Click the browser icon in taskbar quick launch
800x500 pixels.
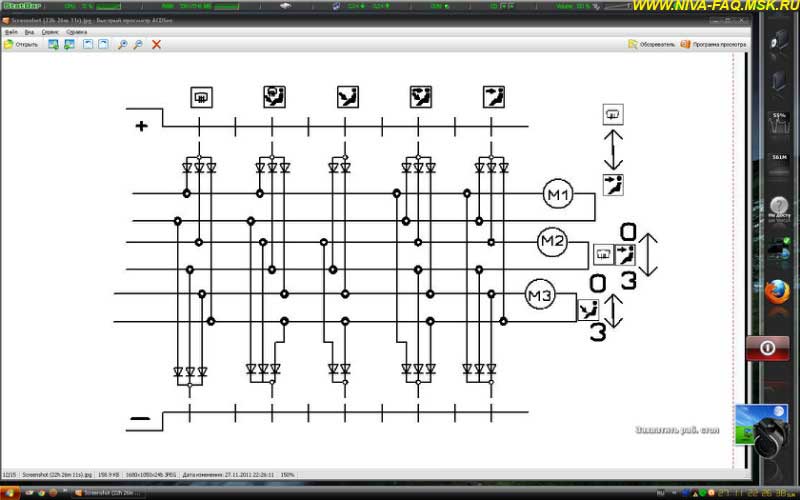click(x=41, y=493)
